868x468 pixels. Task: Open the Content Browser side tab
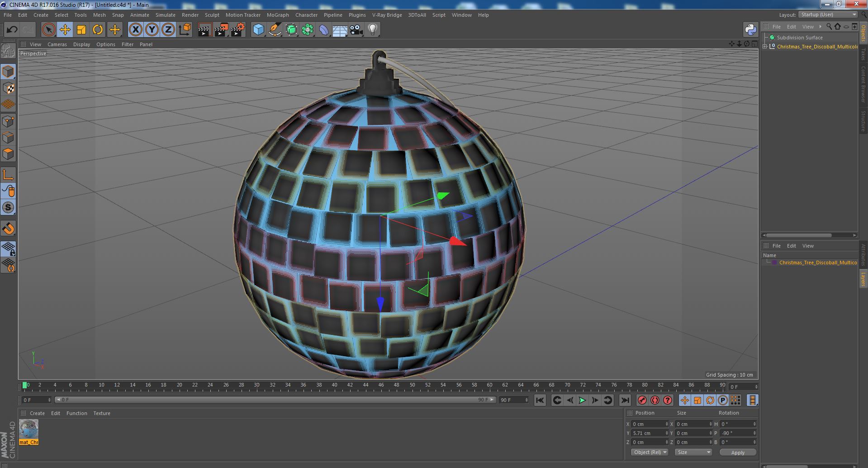click(x=863, y=84)
